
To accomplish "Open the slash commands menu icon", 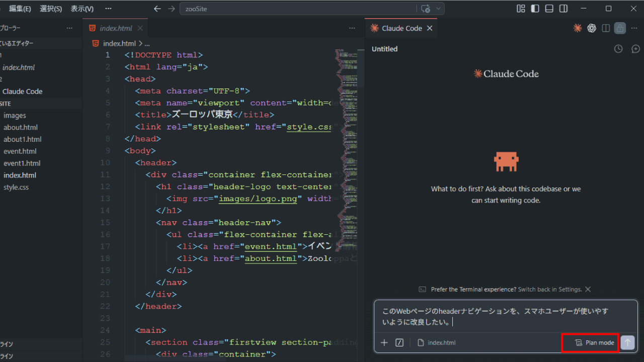I will (399, 343).
